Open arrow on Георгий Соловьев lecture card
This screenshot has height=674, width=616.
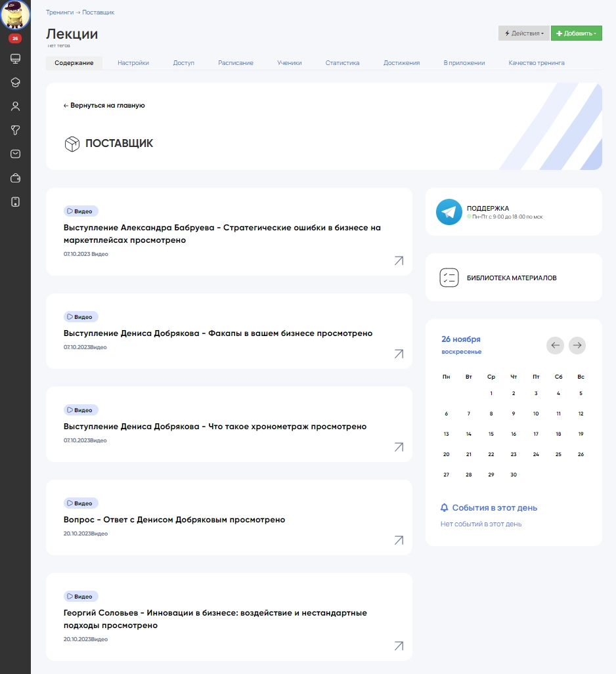pyautogui.click(x=399, y=646)
